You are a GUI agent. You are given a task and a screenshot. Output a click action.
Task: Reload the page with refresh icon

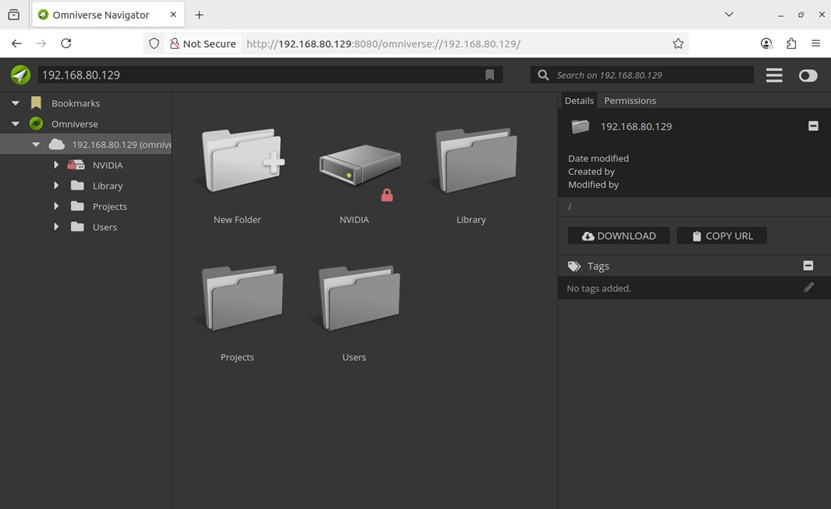point(66,43)
